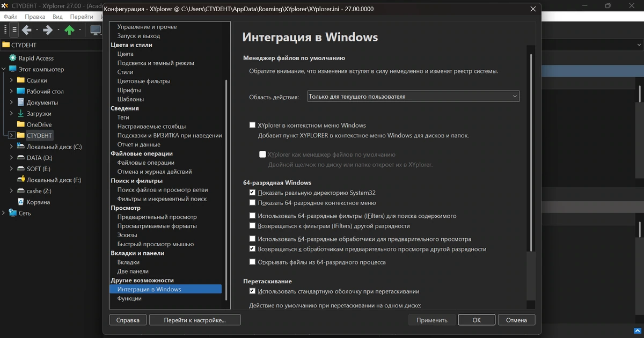Click the Отмена button

click(517, 320)
